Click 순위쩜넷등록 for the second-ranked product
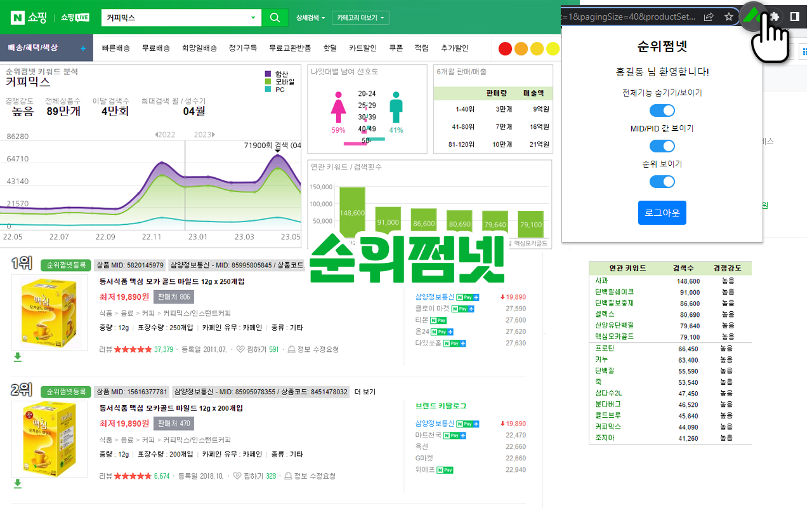The width and height of the screenshot is (812, 508). [65, 392]
